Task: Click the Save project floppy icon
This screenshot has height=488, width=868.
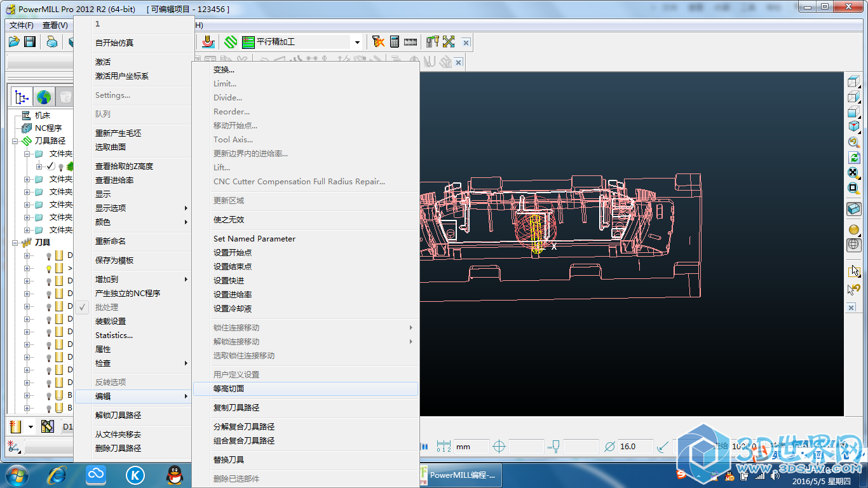Action: [29, 42]
